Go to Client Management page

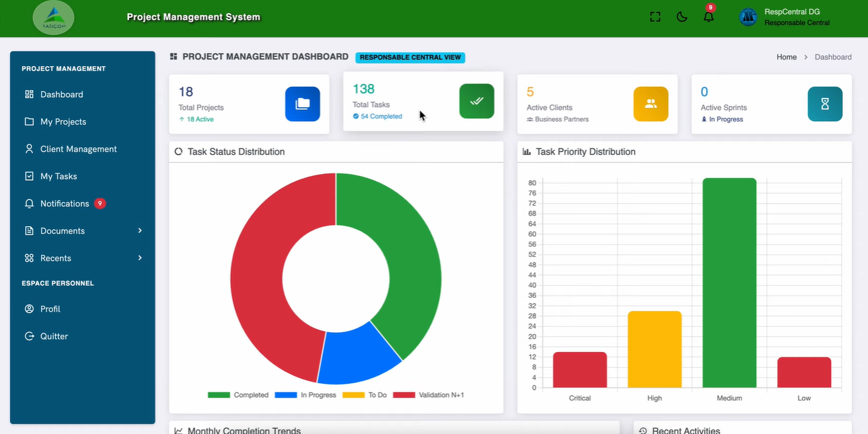tap(78, 149)
